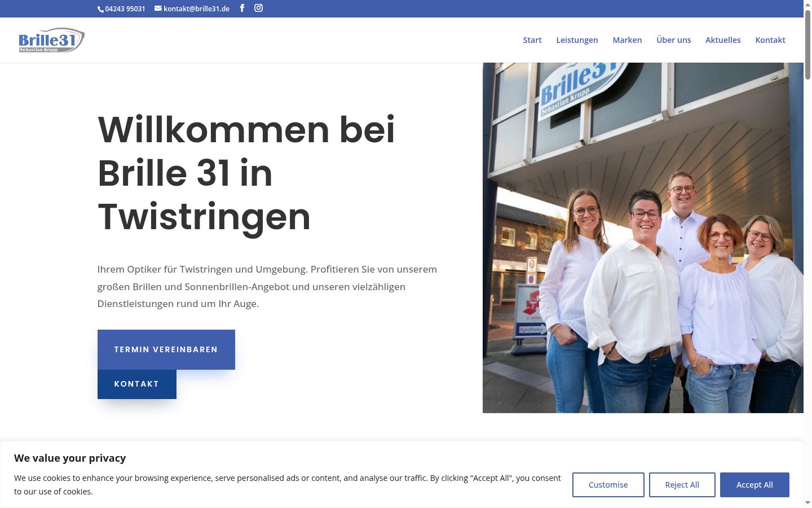Reject all cookies
The width and height of the screenshot is (812, 508).
pyautogui.click(x=682, y=485)
